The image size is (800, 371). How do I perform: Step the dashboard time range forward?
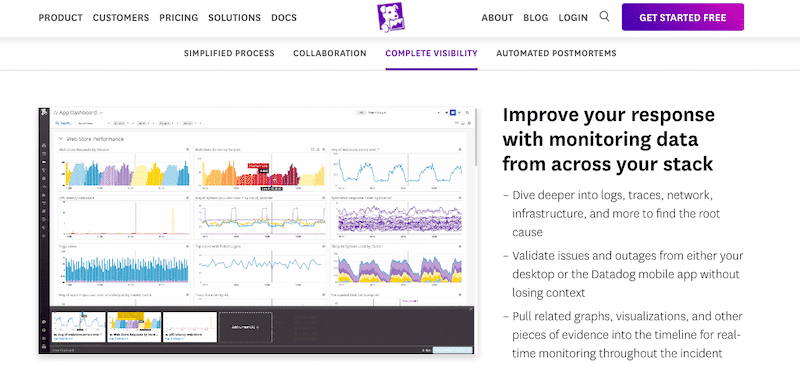(x=459, y=113)
